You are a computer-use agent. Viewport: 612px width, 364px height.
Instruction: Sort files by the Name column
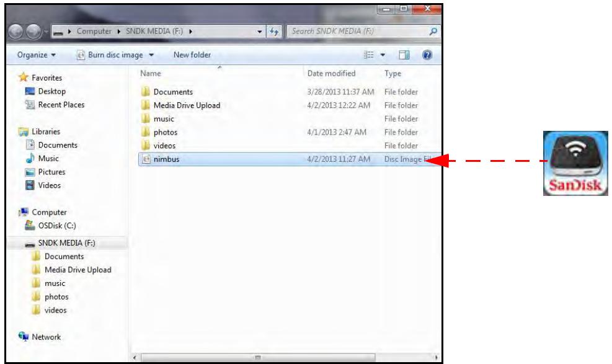[x=151, y=73]
